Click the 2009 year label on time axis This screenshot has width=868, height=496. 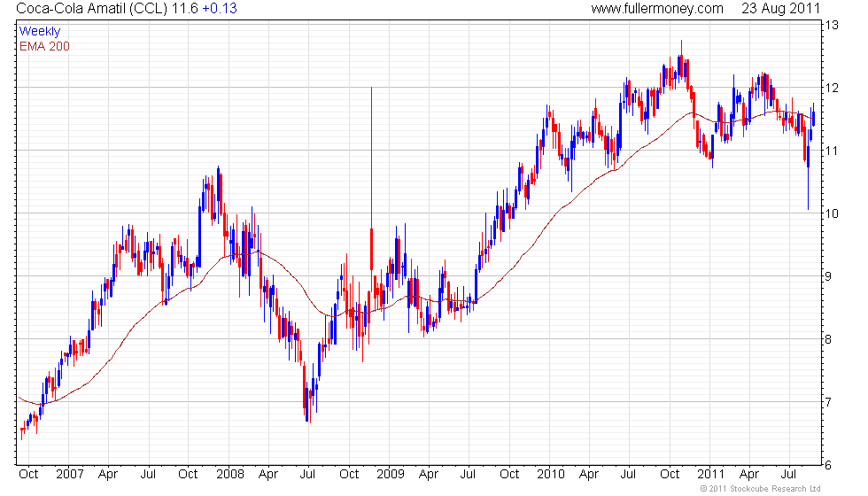[x=390, y=474]
